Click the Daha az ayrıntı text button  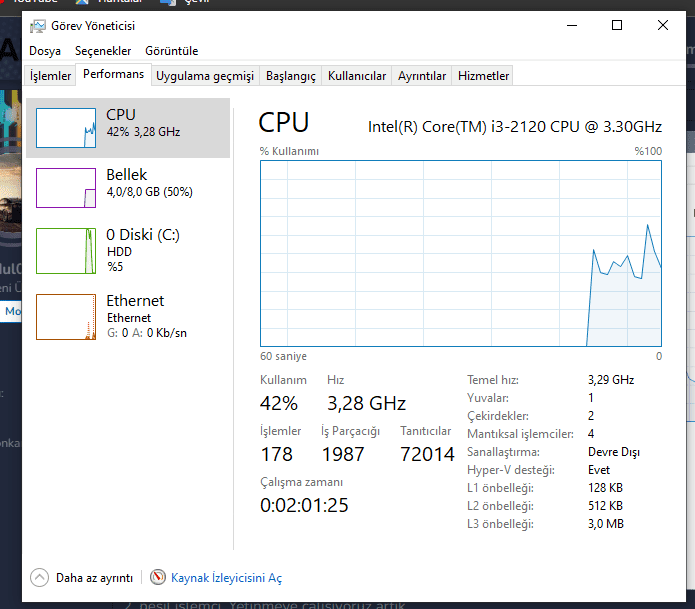pyautogui.click(x=94, y=578)
